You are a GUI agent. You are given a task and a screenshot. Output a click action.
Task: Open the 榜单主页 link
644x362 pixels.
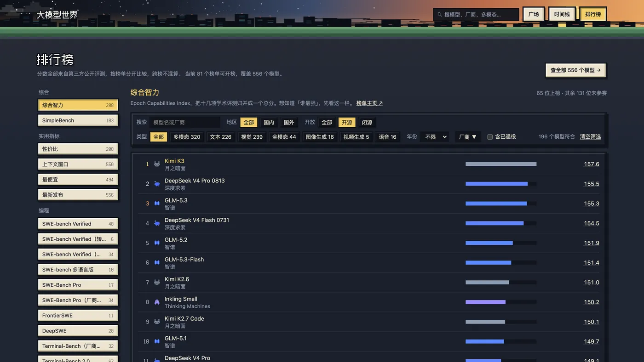click(x=369, y=103)
